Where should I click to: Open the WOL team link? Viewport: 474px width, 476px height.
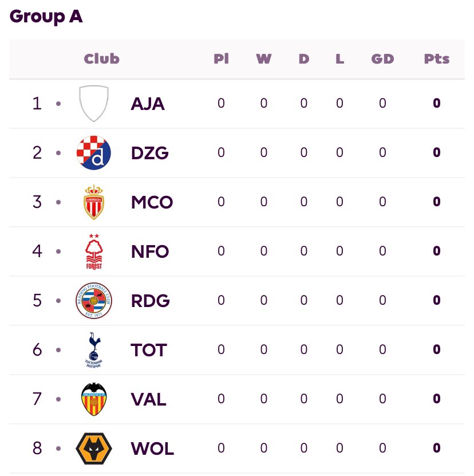click(x=152, y=449)
